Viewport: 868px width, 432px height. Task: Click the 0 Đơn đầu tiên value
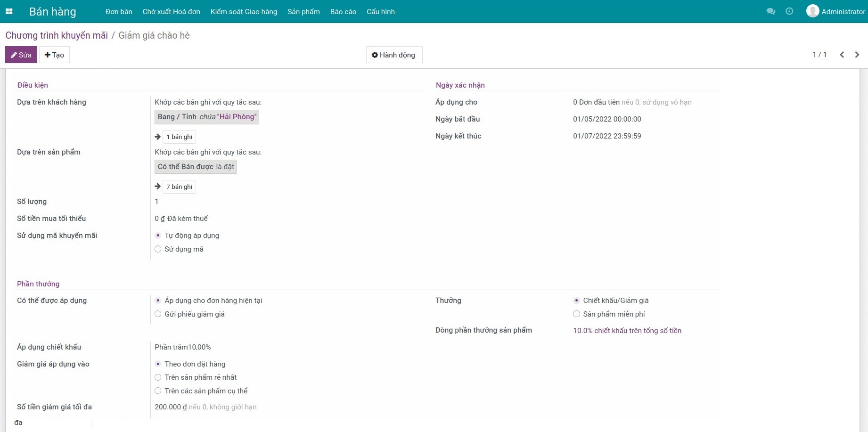pos(596,102)
